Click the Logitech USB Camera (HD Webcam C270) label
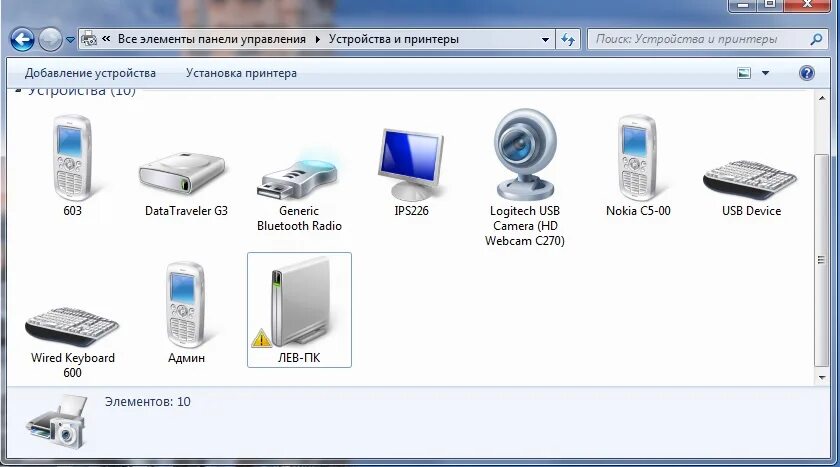The height and width of the screenshot is (467, 840). (x=525, y=226)
